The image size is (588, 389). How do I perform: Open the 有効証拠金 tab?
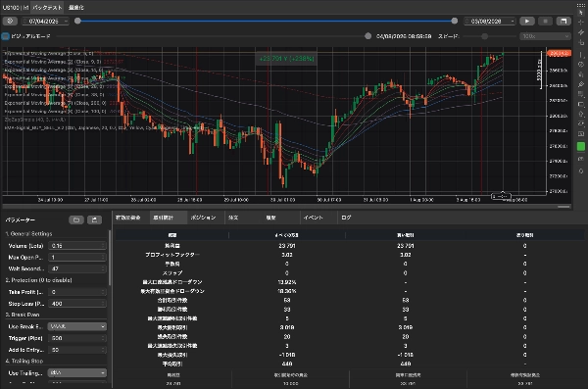[x=127, y=218]
